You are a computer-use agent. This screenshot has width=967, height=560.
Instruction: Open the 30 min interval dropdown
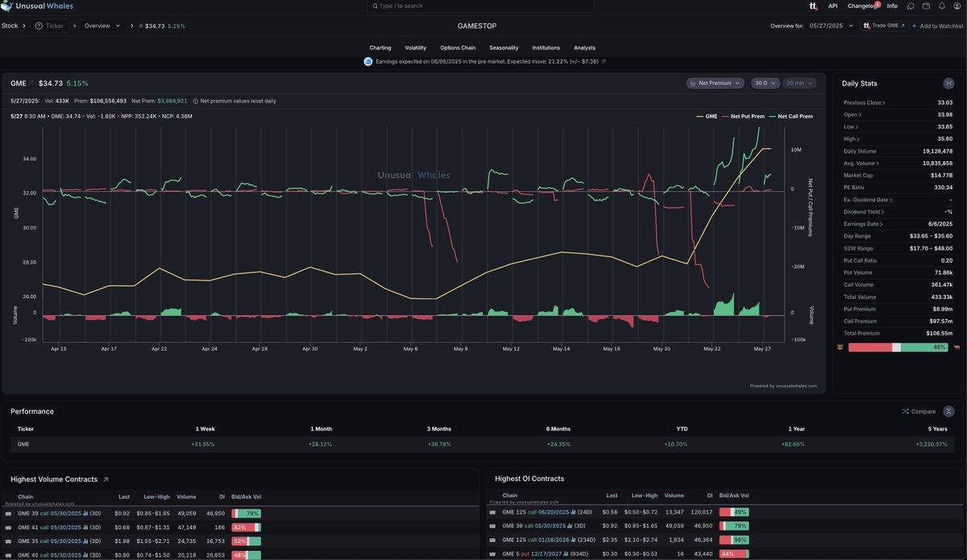(x=799, y=83)
